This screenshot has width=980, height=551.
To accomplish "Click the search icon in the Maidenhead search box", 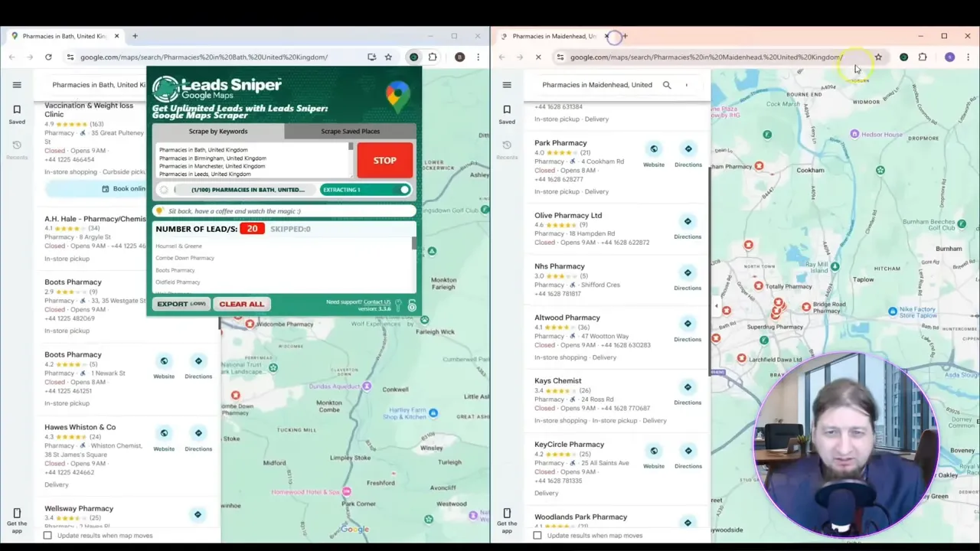I will point(667,85).
